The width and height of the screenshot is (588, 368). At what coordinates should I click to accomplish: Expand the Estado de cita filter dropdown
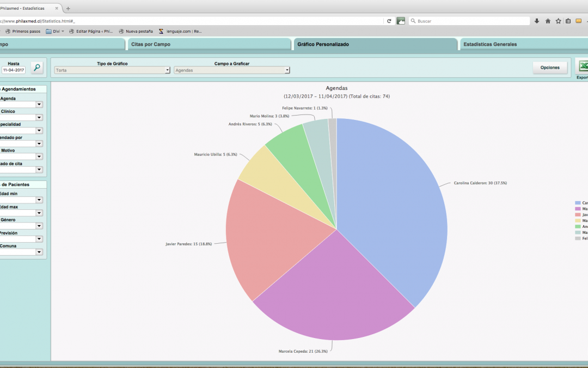[39, 170]
